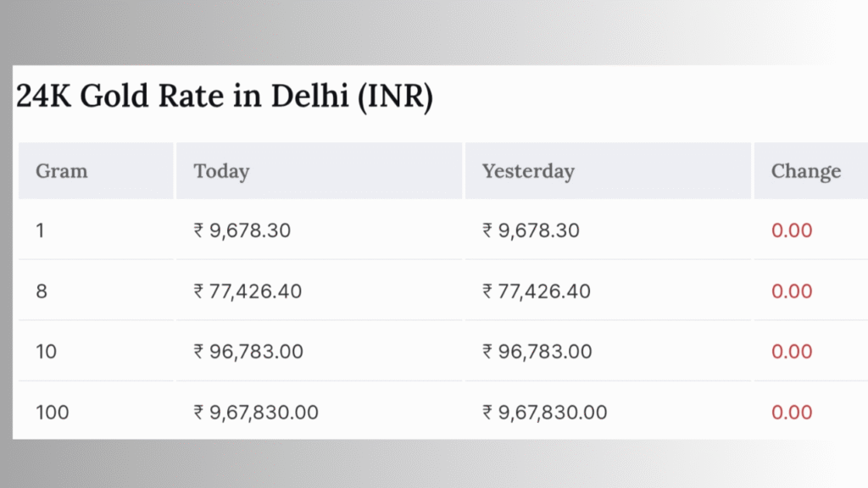
Task: Click today's price ₹ 9,67,830.00
Action: coord(256,413)
